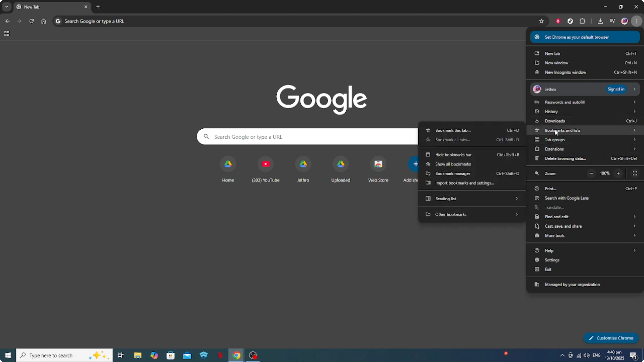The image size is (644, 362).
Task: Click the profile avatar in toolbar
Action: pyautogui.click(x=625, y=21)
